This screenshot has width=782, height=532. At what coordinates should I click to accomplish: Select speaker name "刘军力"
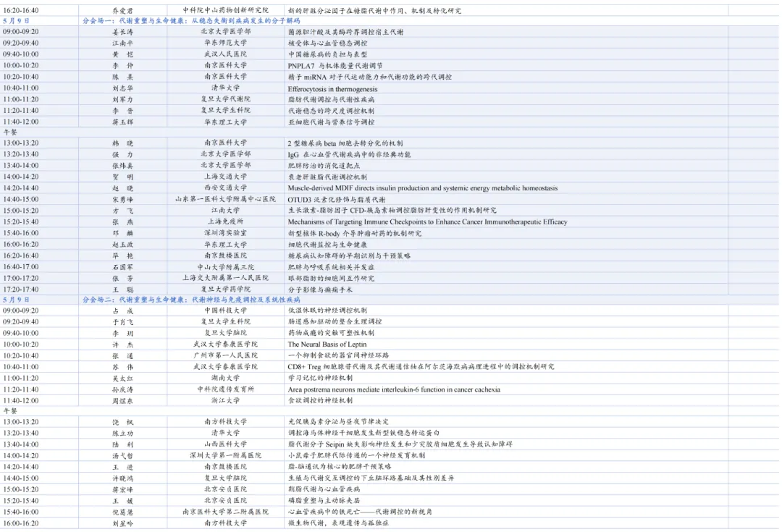pyautogui.click(x=122, y=99)
